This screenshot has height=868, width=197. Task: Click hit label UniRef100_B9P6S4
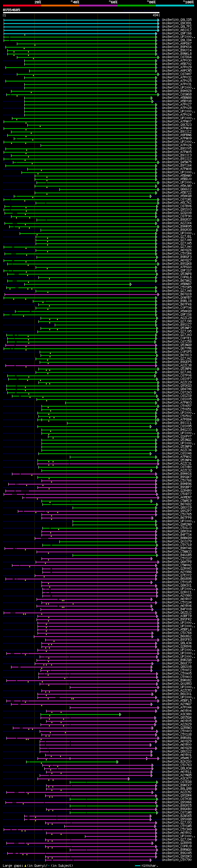pyautogui.click(x=177, y=47)
